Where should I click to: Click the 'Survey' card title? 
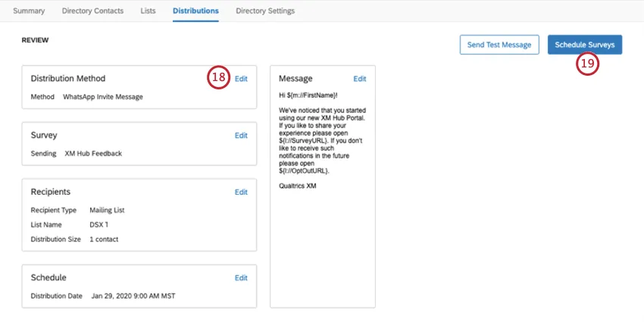pyautogui.click(x=44, y=135)
